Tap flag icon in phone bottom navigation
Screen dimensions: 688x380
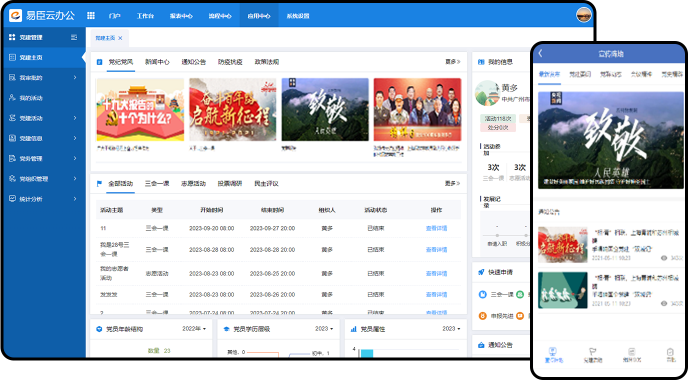point(593,351)
